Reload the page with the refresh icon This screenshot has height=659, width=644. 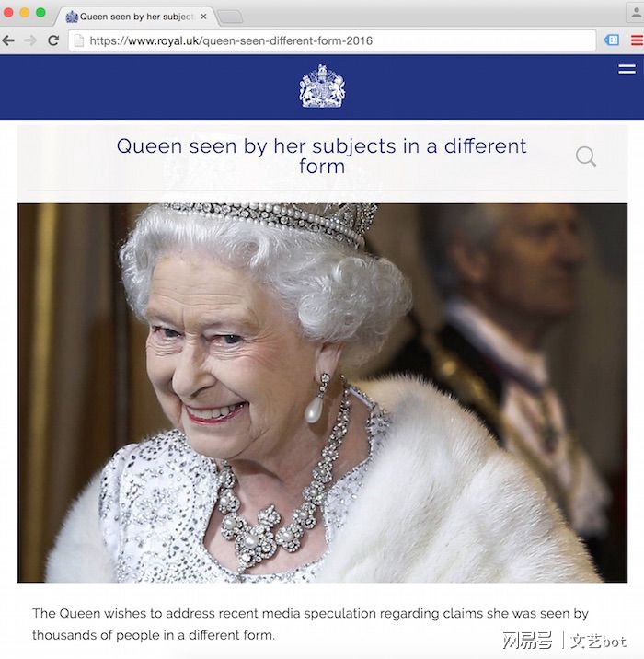[x=53, y=40]
